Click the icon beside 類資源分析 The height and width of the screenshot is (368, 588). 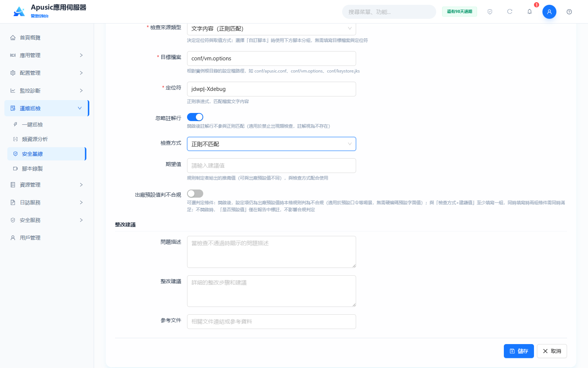tap(15, 139)
